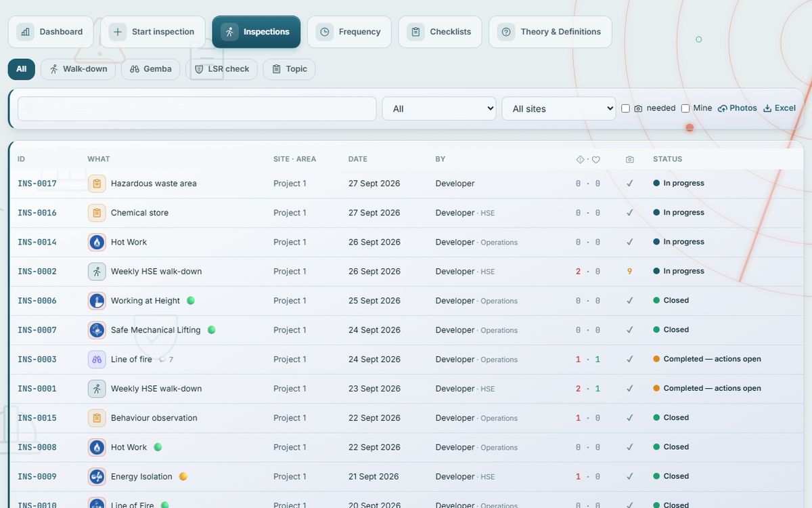Click the Behaviour observation checklist icon
The height and width of the screenshot is (508, 812).
pos(97,418)
